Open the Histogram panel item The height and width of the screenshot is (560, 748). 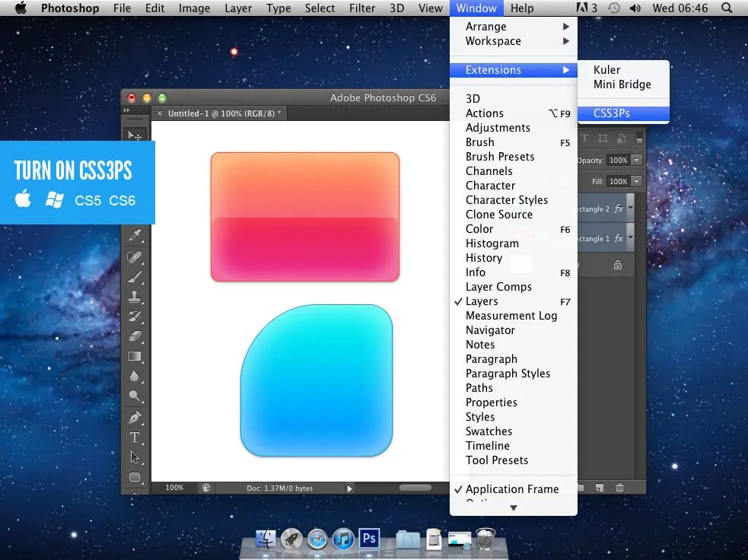pyautogui.click(x=514, y=243)
